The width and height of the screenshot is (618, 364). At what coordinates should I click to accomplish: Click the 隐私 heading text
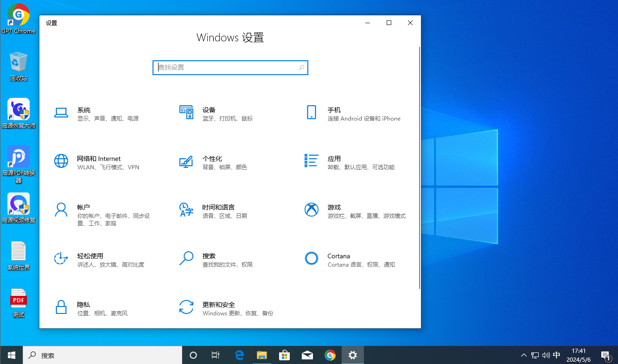point(83,305)
